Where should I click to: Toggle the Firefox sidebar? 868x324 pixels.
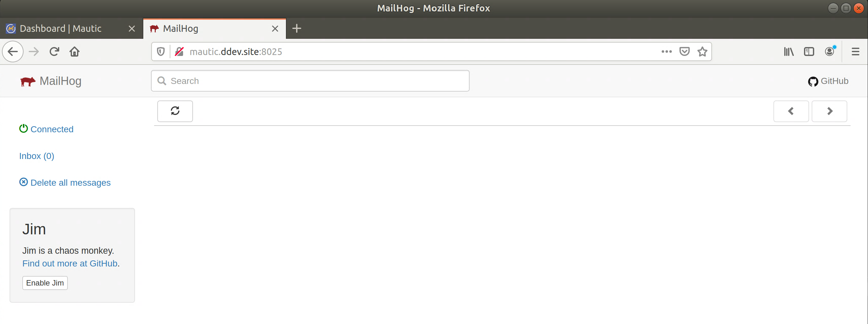(809, 52)
